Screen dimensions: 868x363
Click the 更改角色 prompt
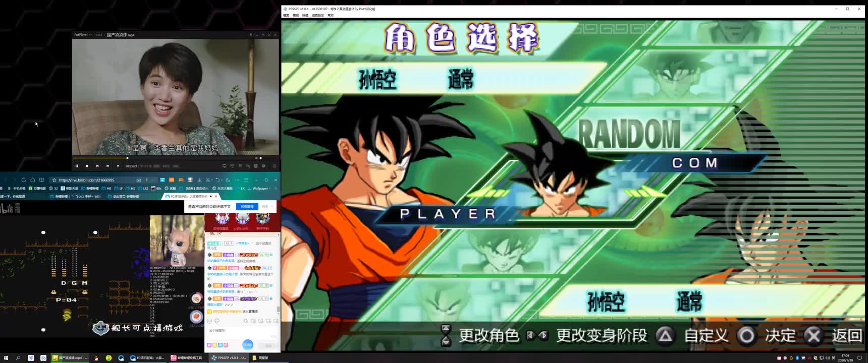(480, 335)
